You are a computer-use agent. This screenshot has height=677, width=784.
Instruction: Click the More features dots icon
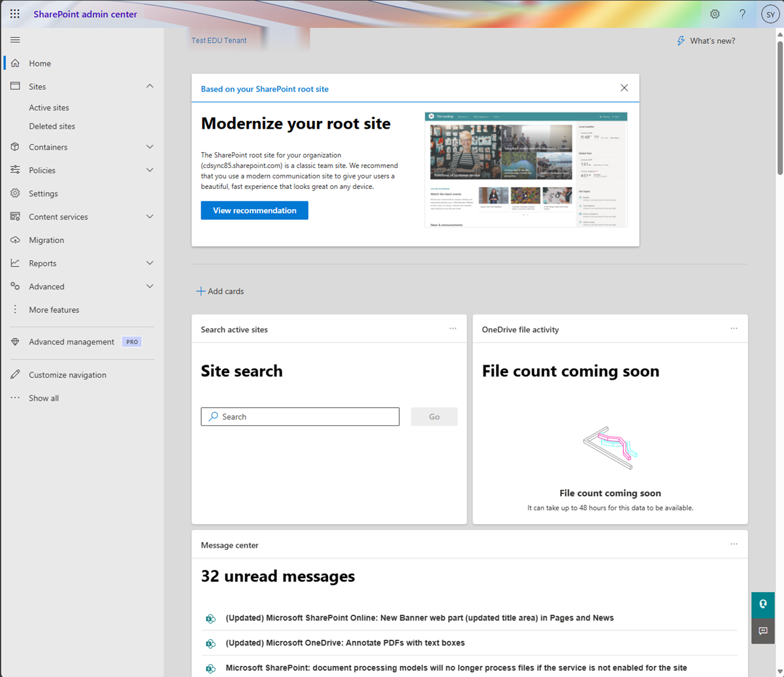(x=15, y=310)
